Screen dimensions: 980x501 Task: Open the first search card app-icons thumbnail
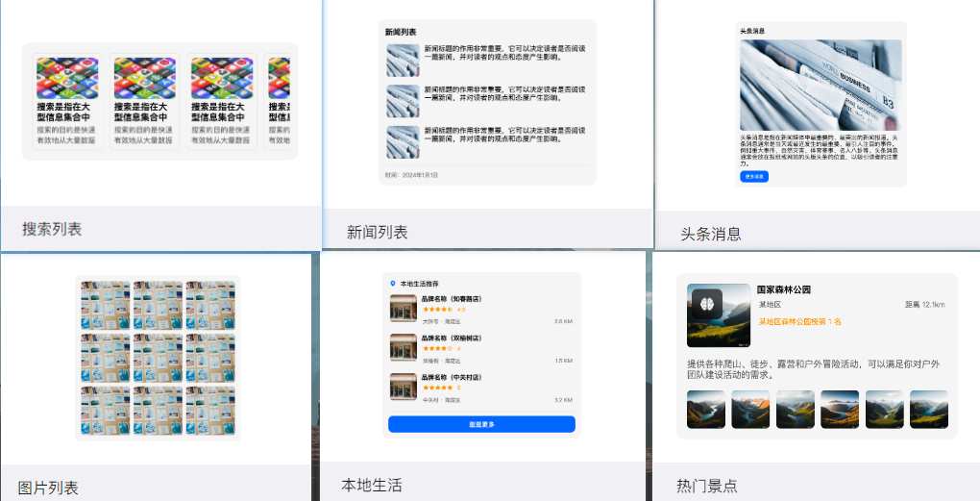[x=67, y=77]
